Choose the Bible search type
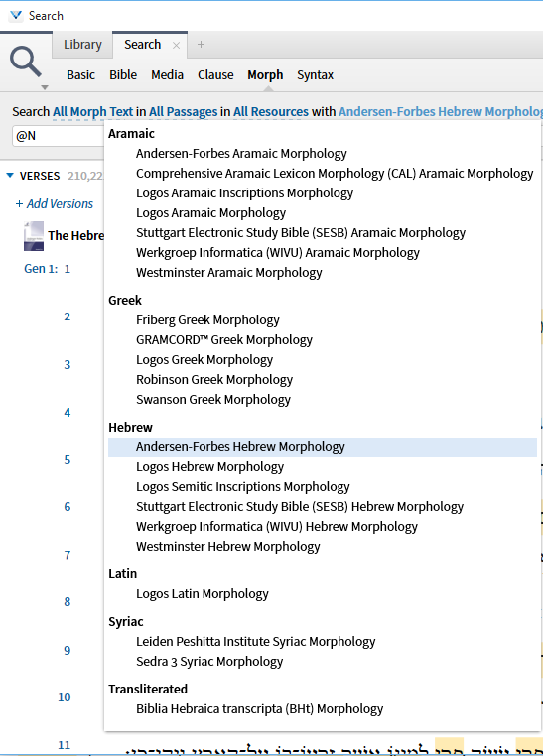The height and width of the screenshot is (756, 543). (x=123, y=75)
